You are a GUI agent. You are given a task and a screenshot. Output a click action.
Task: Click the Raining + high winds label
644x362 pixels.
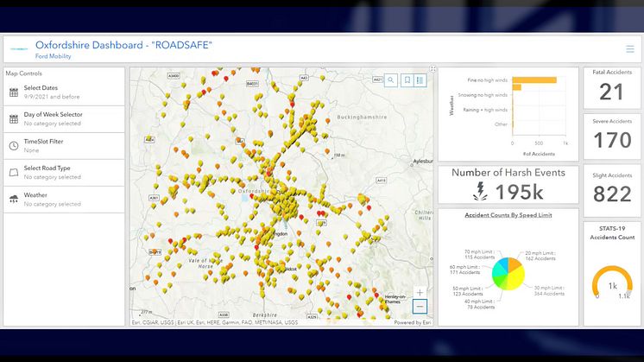coord(485,110)
